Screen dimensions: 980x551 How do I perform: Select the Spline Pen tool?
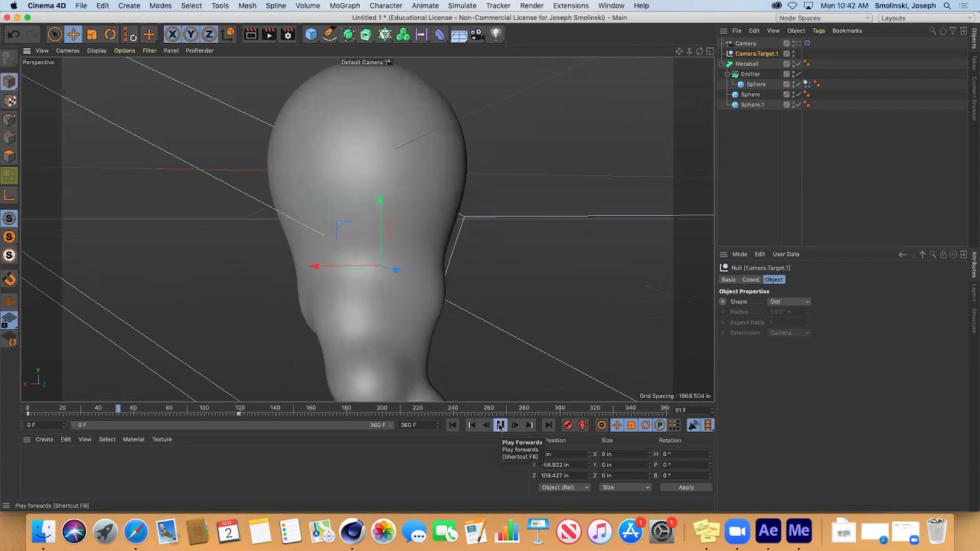pos(329,34)
